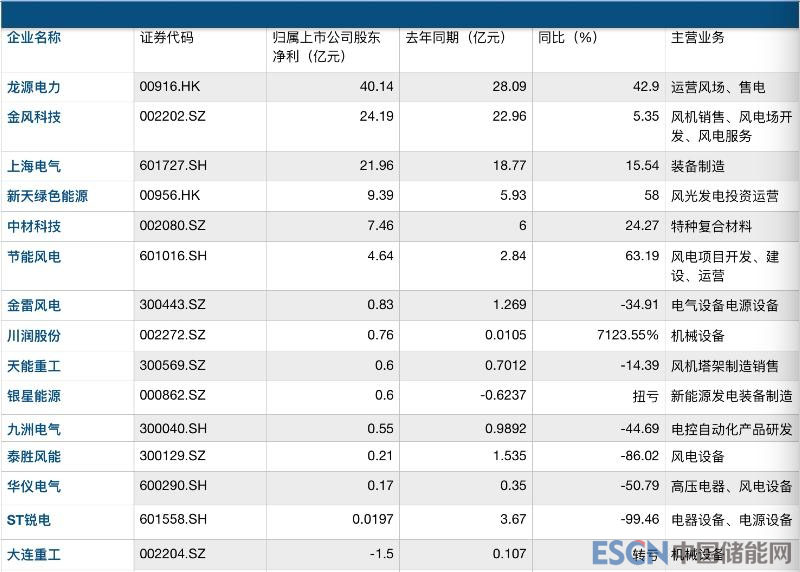This screenshot has height=572, width=800.
Task: Select the 川润股份 company link
Action: click(34, 336)
